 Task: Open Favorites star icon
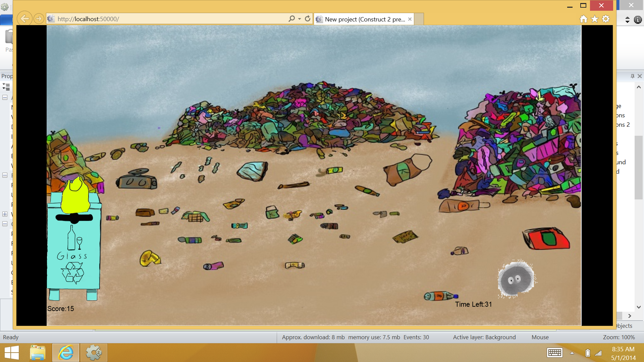click(x=595, y=19)
